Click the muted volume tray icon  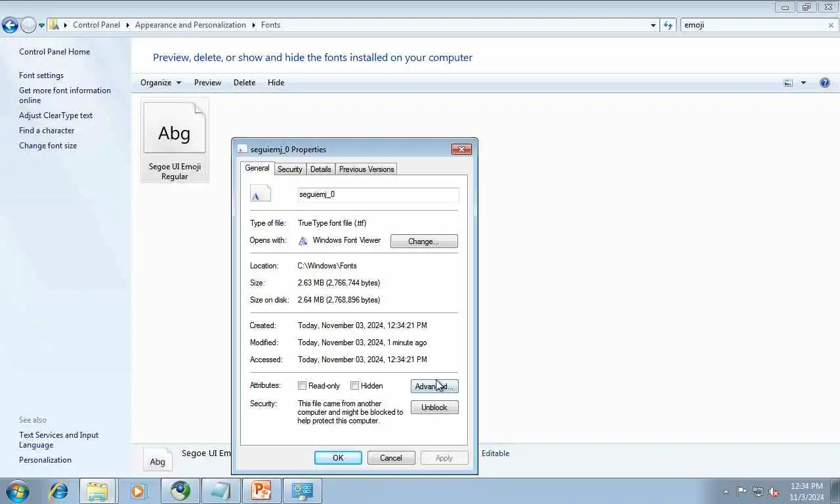click(774, 492)
